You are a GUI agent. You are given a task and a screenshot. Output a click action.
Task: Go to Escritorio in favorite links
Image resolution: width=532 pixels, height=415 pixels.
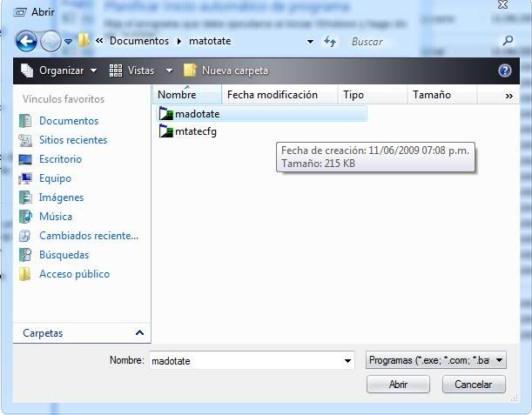(60, 159)
